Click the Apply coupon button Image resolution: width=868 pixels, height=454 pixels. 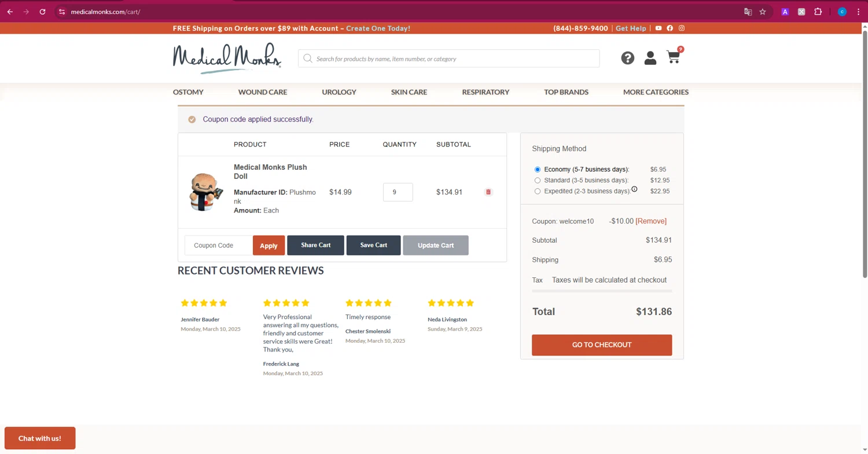coord(269,246)
